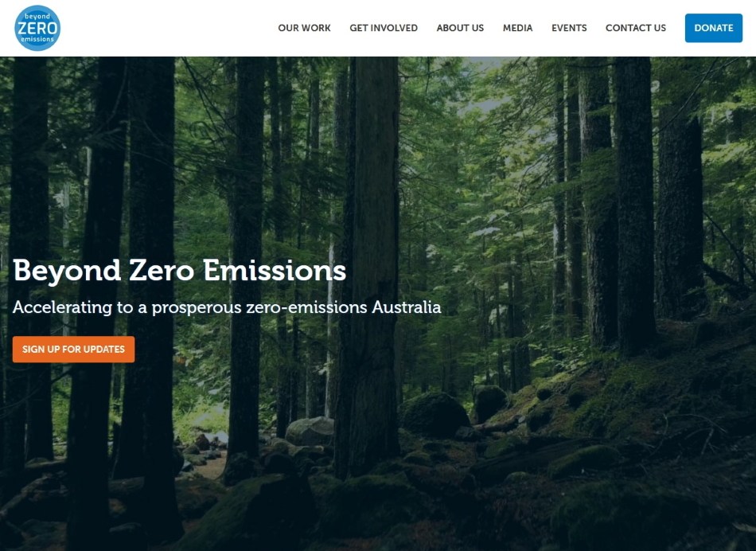This screenshot has height=551, width=756.
Task: Click the gray rock beside the central tree base
Action: point(310,431)
